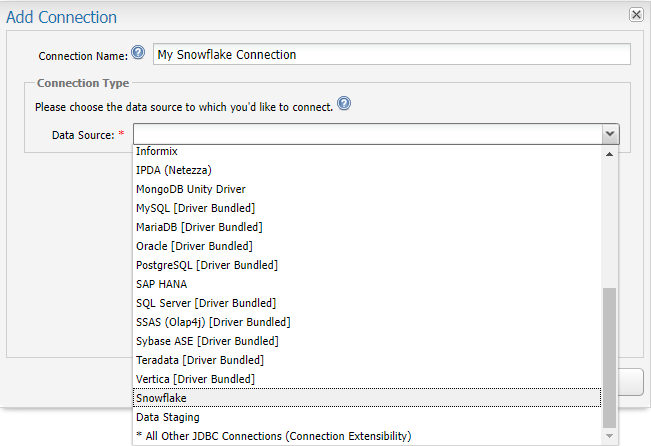Choose Oracle [Driver Bundled]
Image resolution: width=651 pixels, height=446 pixels.
coord(367,246)
